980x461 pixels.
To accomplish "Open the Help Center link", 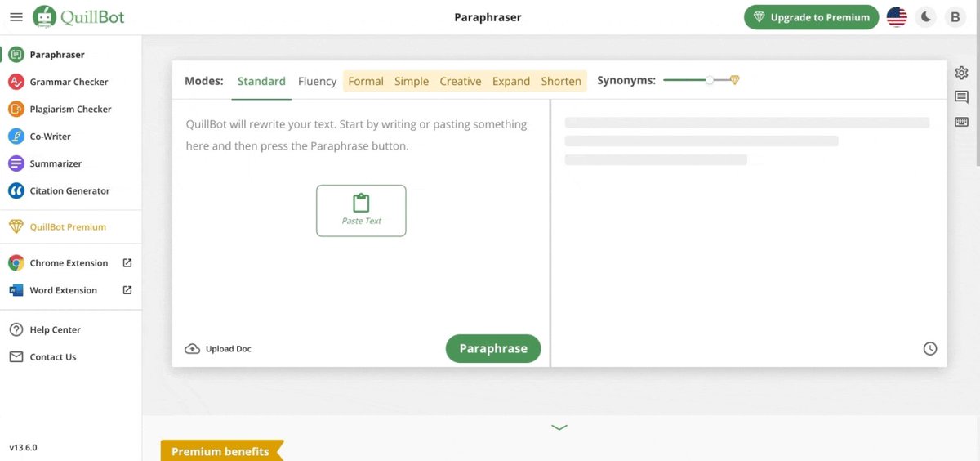I will pos(56,329).
